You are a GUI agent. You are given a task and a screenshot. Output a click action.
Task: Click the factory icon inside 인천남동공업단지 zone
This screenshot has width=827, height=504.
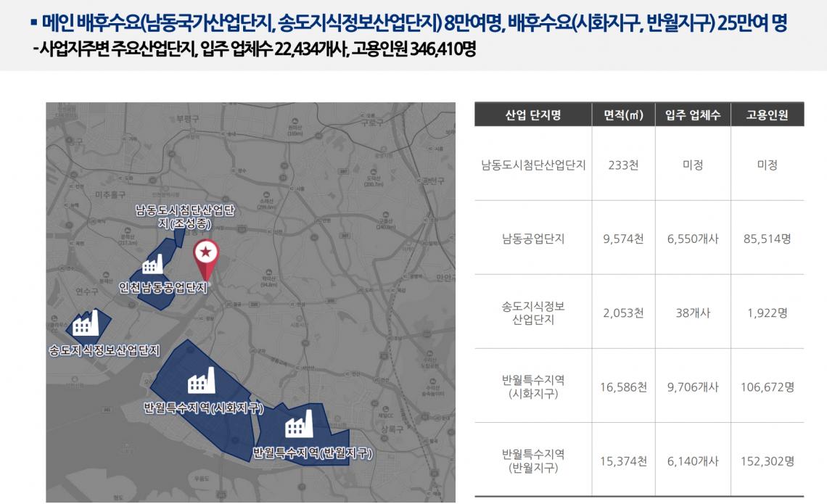click(x=155, y=265)
